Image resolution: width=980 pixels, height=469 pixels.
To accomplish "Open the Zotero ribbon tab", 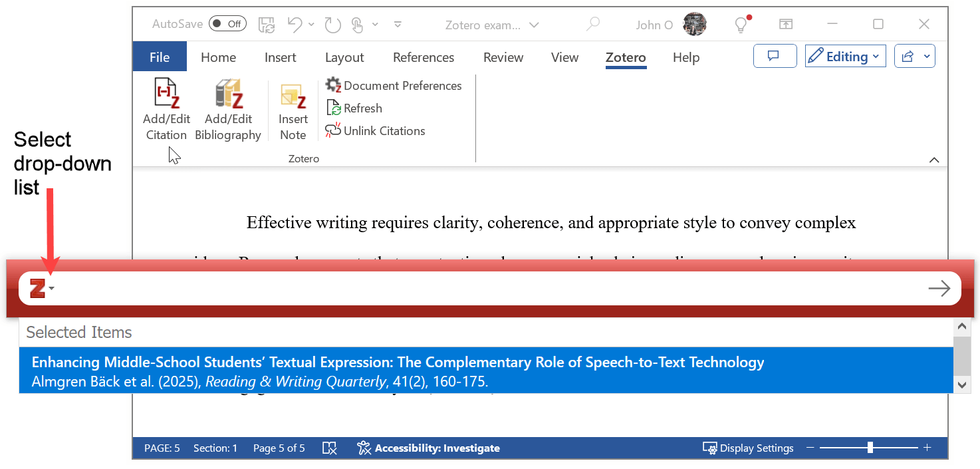I will click(x=625, y=57).
